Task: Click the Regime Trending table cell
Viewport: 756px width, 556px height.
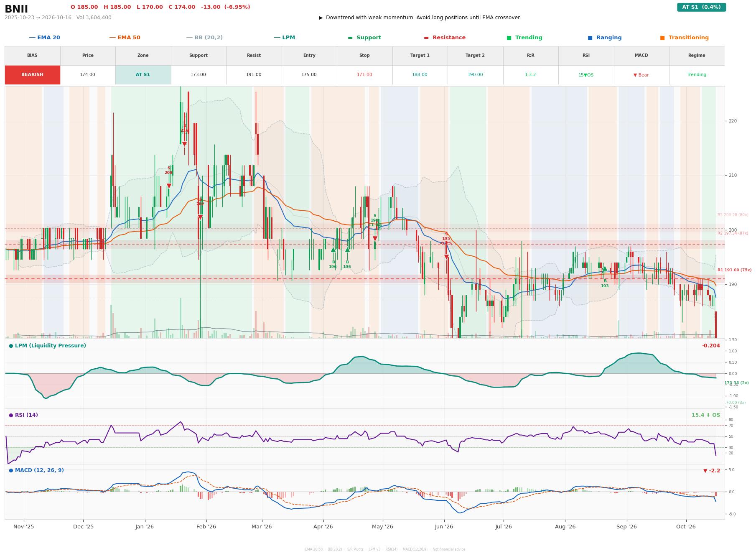Action: coord(697,75)
